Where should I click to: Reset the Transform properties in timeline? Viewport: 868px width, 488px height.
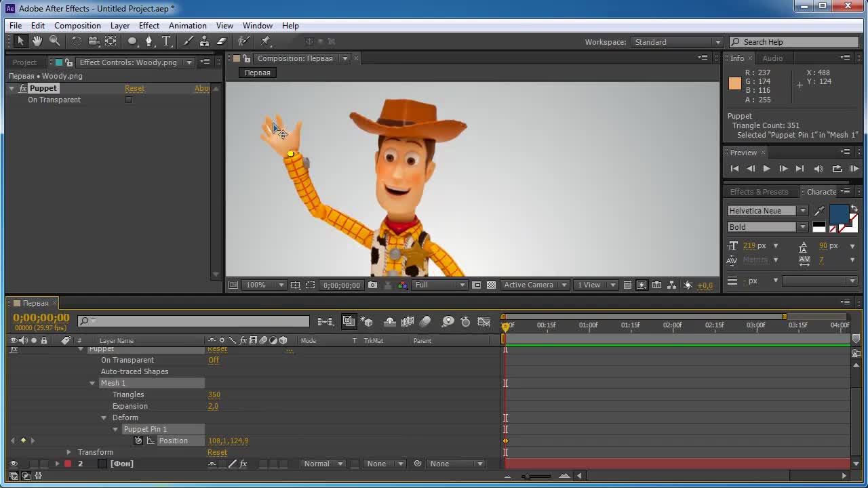[217, 452]
